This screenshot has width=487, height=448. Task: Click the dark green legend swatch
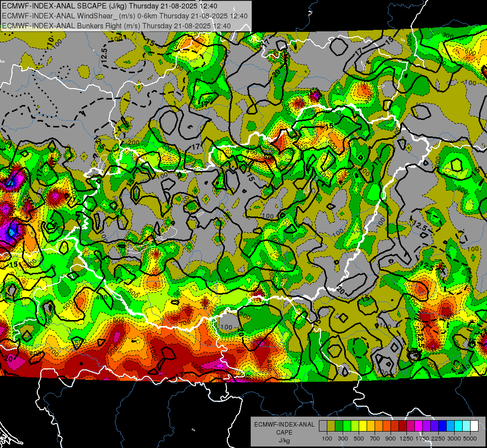click(339, 426)
